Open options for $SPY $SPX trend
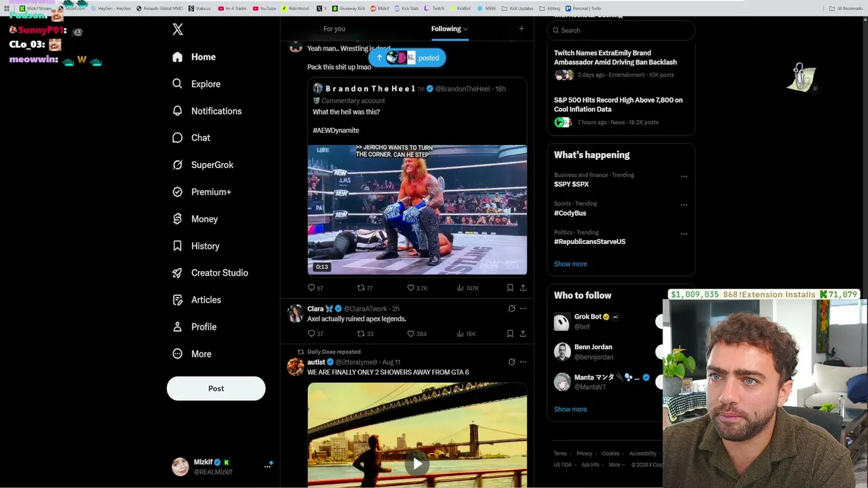The image size is (868, 488). (684, 176)
